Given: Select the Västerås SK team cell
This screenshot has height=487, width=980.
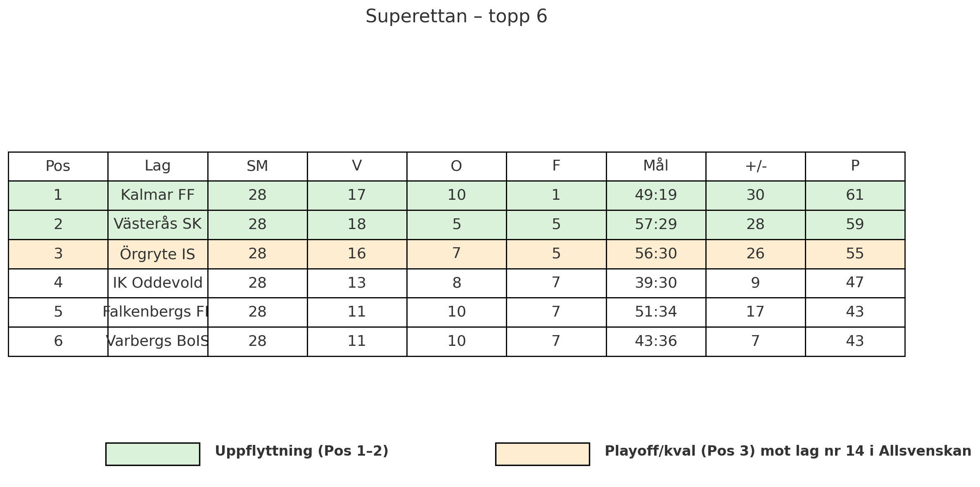Looking at the screenshot, I should click(157, 225).
